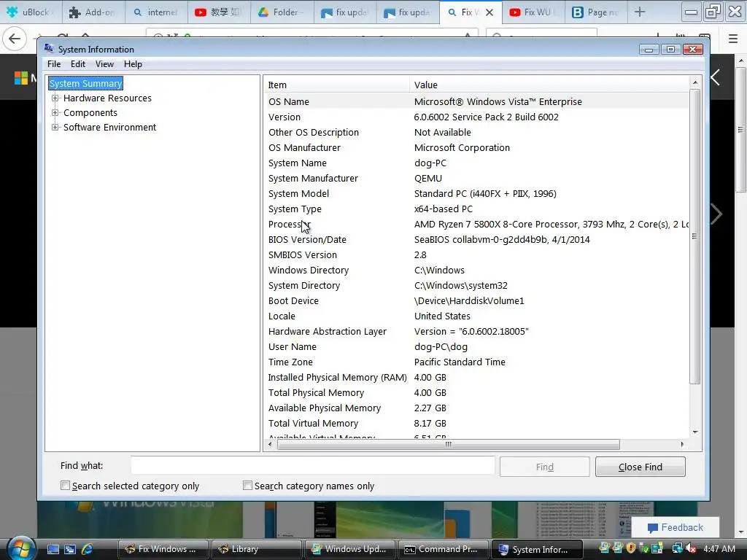Expand the Hardware Resources node
Image resolution: width=747 pixels, height=560 pixels.
(55, 98)
